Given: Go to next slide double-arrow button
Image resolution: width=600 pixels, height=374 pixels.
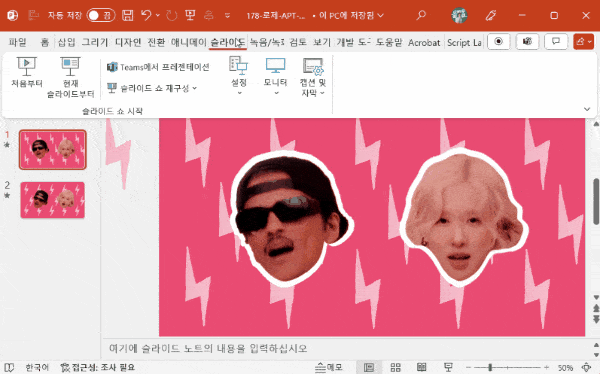Looking at the screenshot, I should point(596,318).
